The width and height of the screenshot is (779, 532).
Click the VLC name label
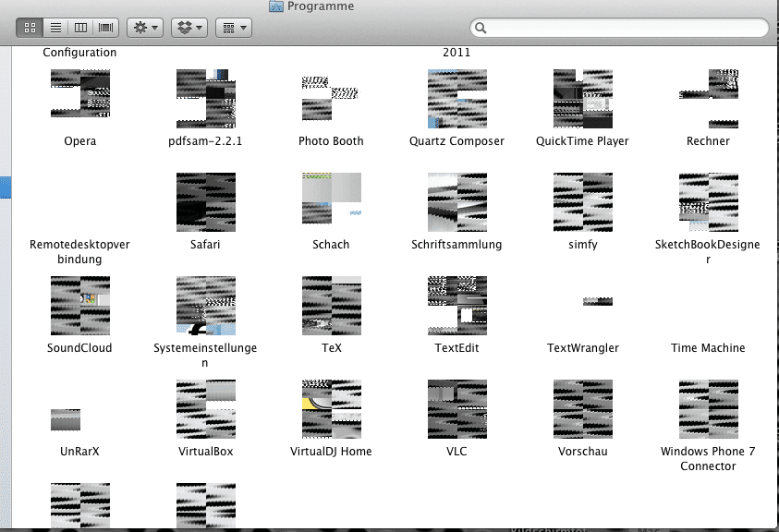click(x=456, y=451)
